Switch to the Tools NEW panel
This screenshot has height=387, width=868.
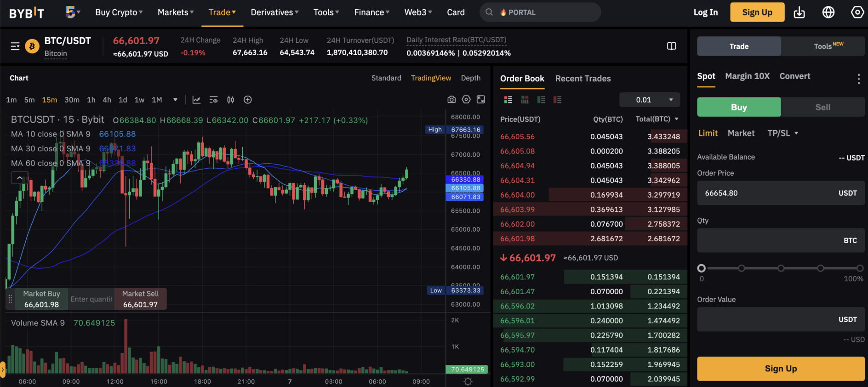[823, 46]
